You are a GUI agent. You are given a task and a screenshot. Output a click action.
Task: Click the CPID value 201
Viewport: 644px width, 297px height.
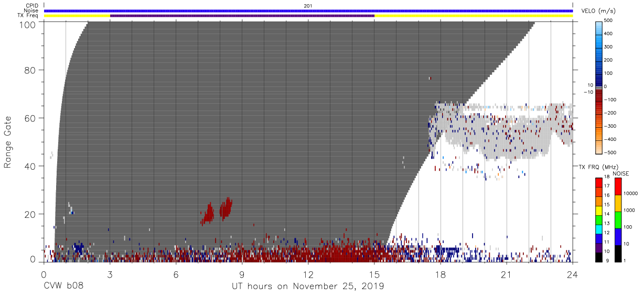[x=308, y=6]
